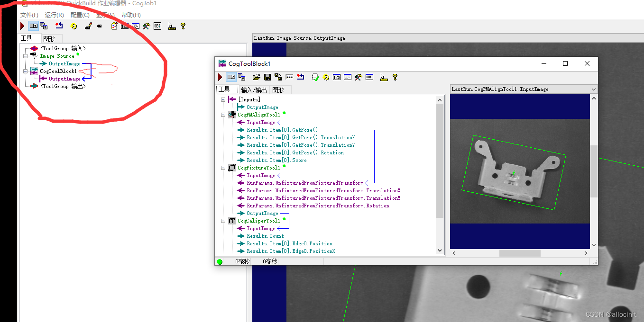Click the open folder icon in CogToolBlock1 toolbar
This screenshot has height=322, width=644.
(257, 77)
